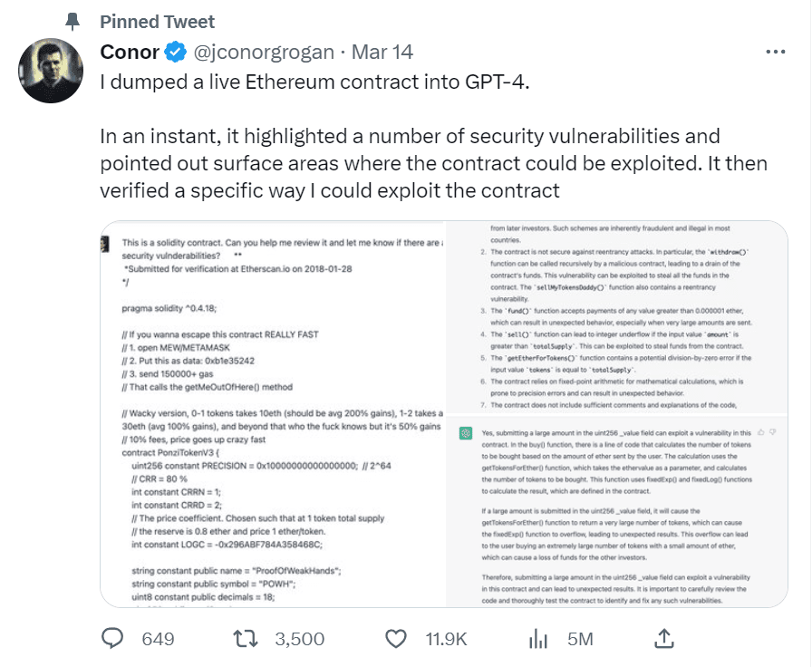
Task: Click the 11.9K likes count
Action: (x=446, y=639)
